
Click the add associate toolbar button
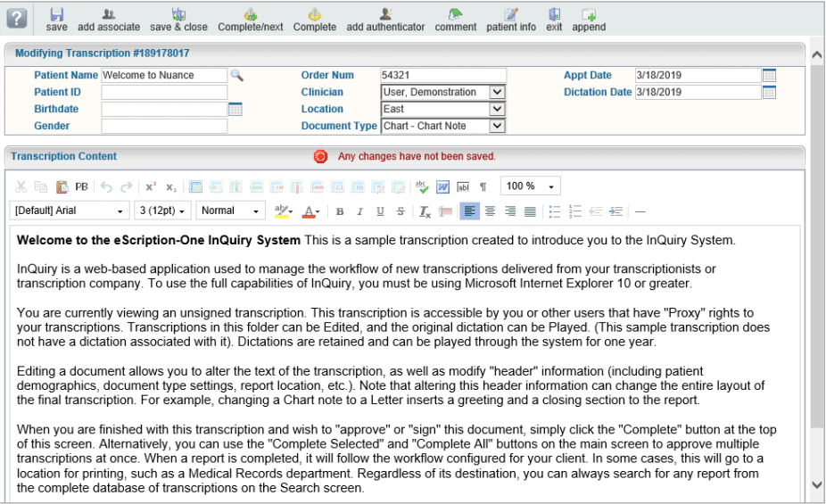pos(109,20)
